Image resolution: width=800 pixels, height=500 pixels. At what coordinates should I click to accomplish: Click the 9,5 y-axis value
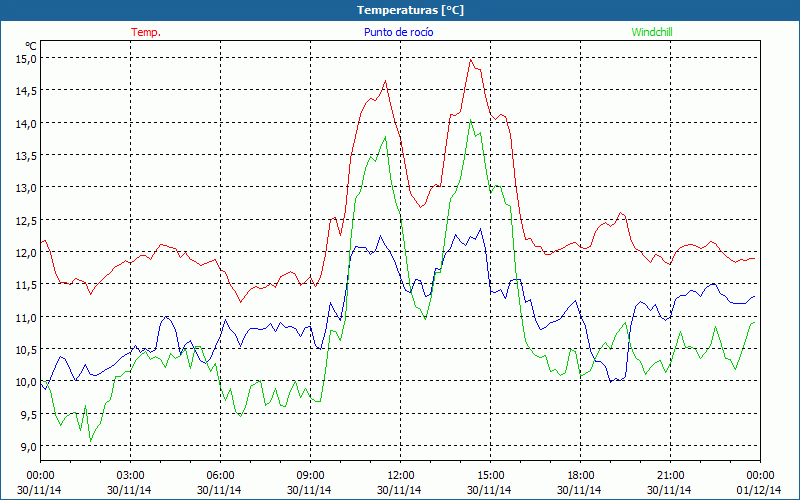click(29, 414)
